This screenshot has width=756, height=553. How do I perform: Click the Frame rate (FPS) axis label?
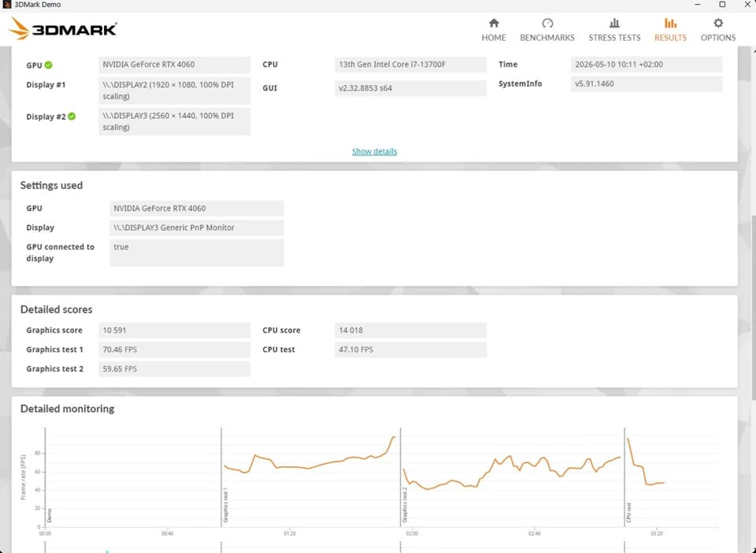coord(23,477)
